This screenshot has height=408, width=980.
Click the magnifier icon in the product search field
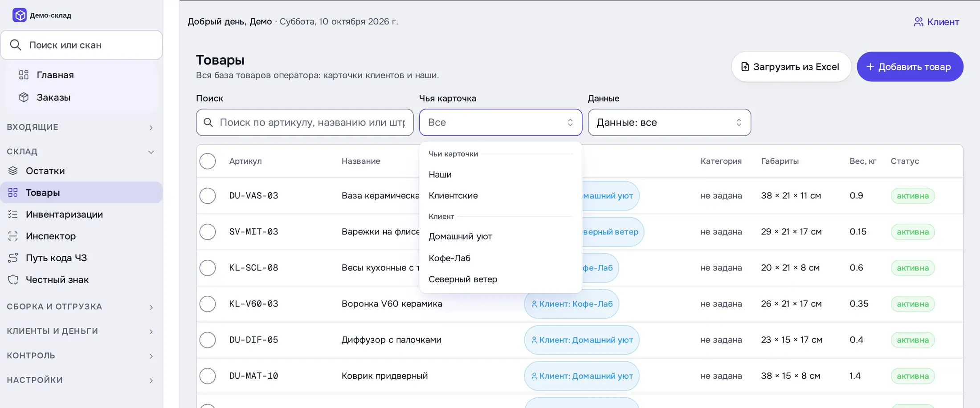[x=208, y=122]
